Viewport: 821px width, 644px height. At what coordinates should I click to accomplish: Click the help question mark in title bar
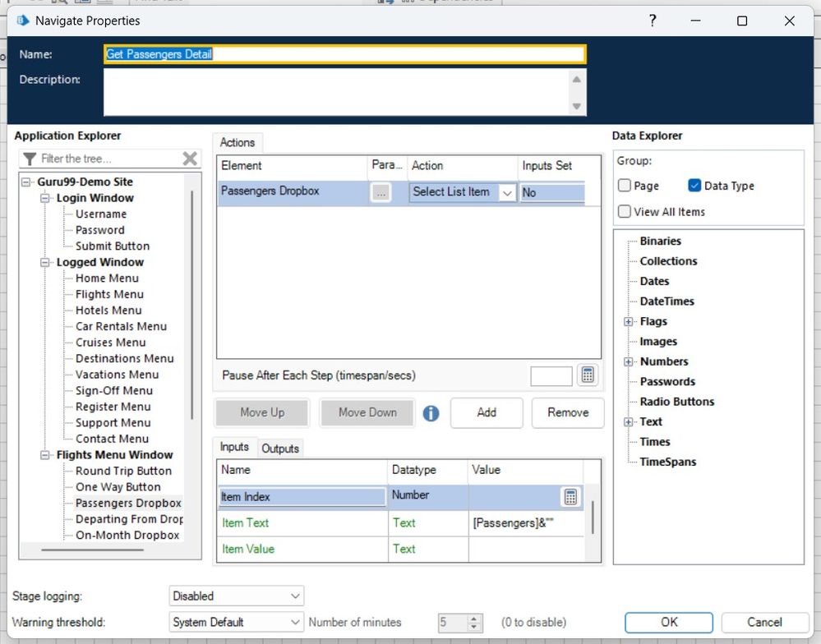(653, 21)
